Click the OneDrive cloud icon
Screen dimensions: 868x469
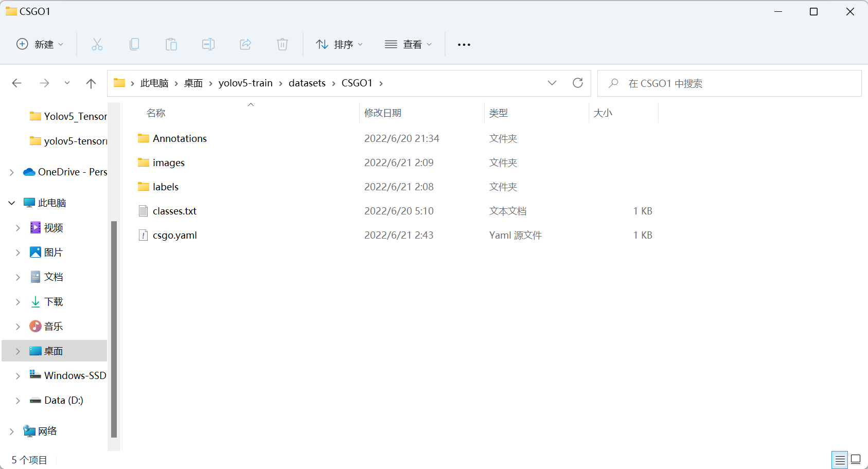pos(29,172)
